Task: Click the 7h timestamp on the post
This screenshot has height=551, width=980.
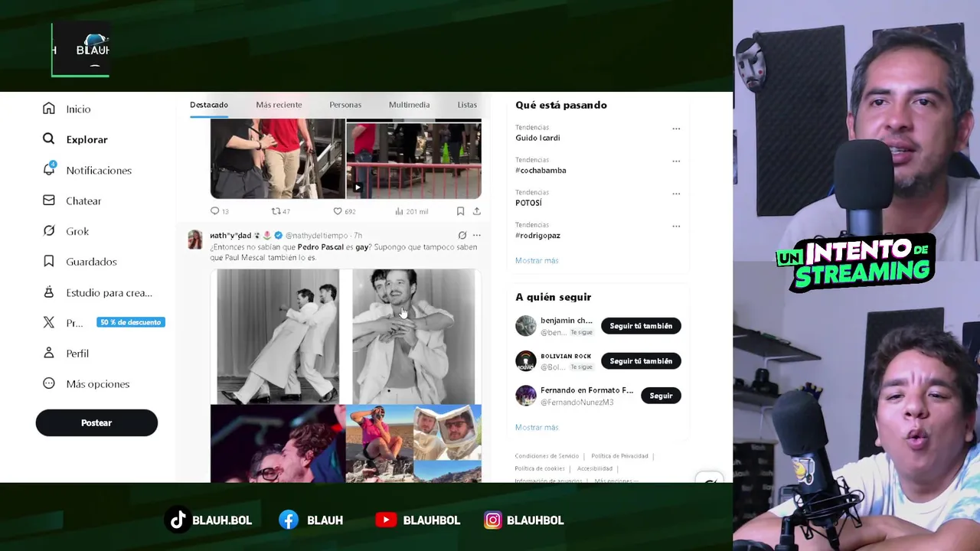Action: [x=358, y=236]
